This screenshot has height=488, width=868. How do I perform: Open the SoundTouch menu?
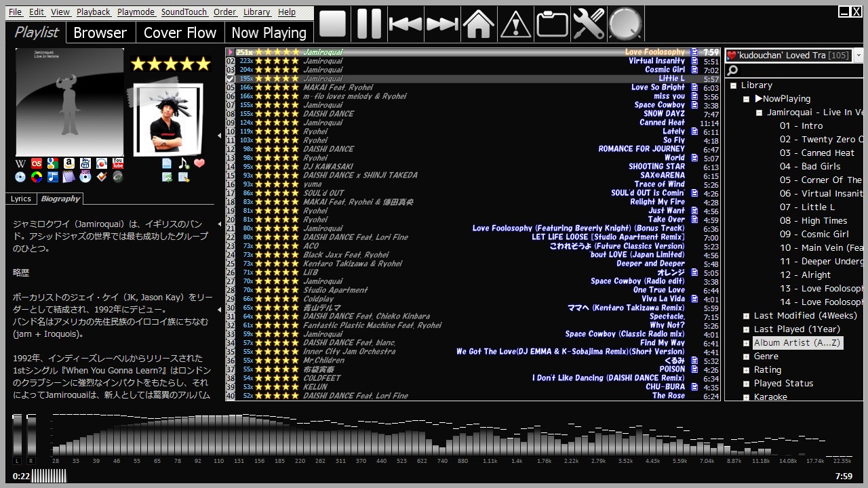[184, 12]
